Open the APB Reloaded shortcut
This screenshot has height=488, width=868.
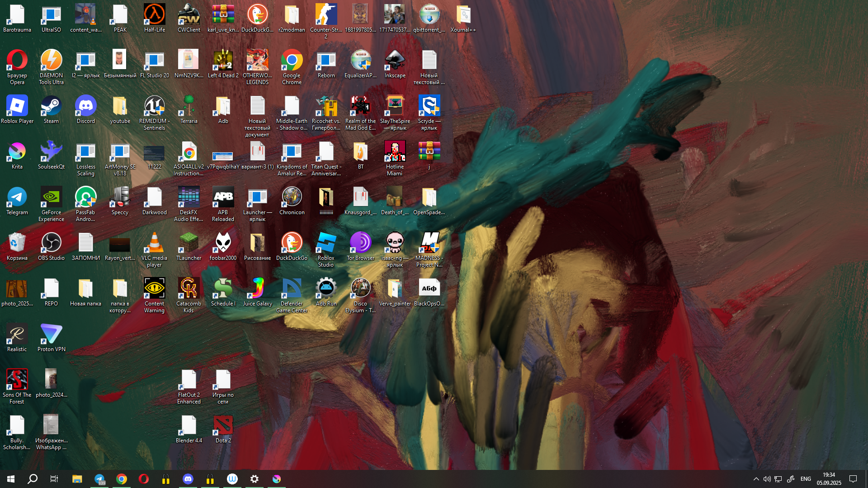click(223, 204)
